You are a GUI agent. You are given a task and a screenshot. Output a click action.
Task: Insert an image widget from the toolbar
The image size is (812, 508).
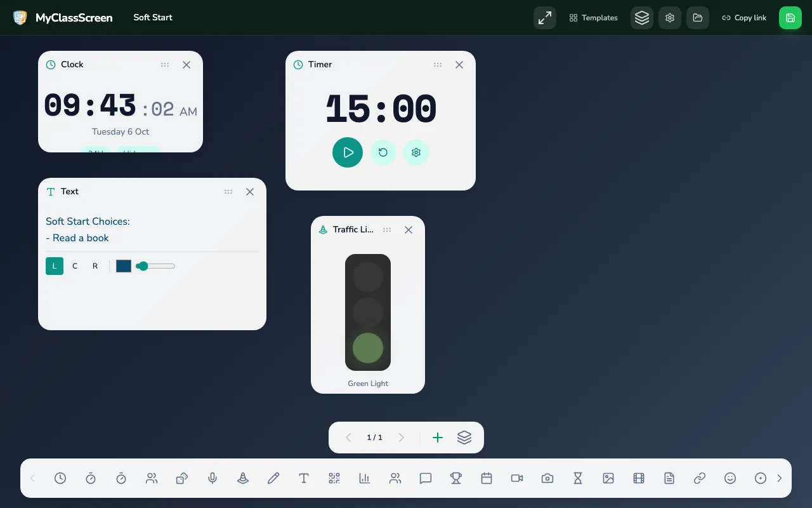608,478
